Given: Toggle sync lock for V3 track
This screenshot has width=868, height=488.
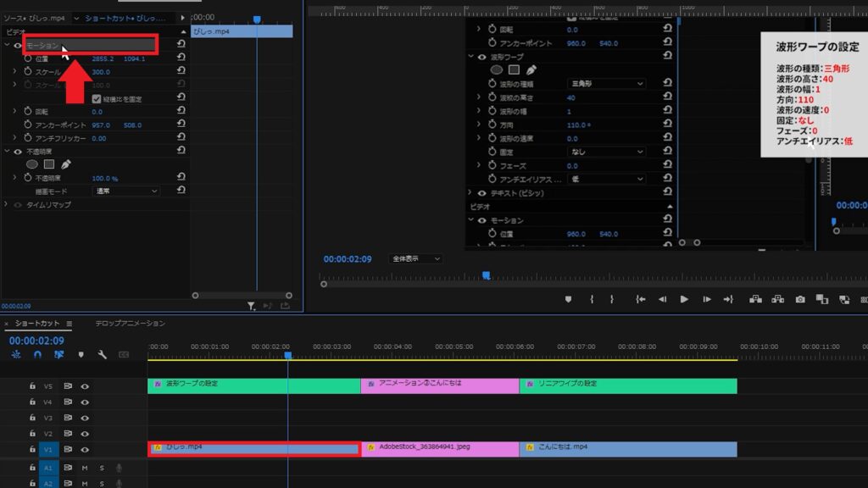Looking at the screenshot, I should tap(68, 418).
